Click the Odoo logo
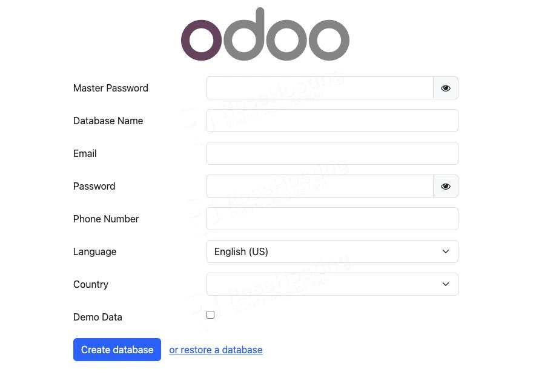This screenshot has width=539, height=392. (265, 35)
